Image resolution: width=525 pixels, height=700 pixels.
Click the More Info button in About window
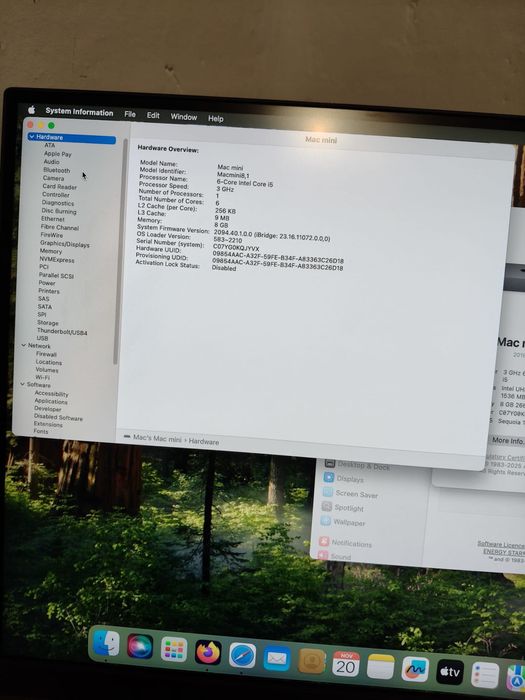[x=508, y=441]
